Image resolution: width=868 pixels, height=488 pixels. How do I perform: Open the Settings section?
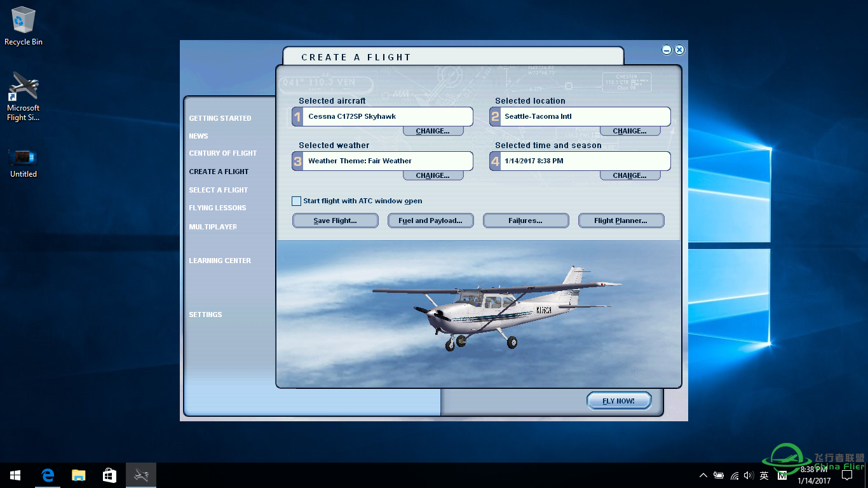coord(205,315)
